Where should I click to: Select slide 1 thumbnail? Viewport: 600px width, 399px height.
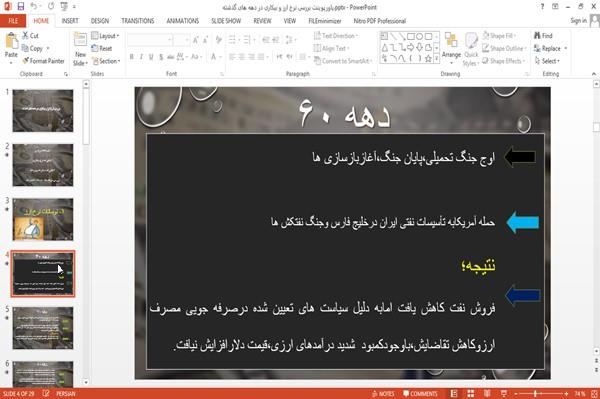(43, 111)
